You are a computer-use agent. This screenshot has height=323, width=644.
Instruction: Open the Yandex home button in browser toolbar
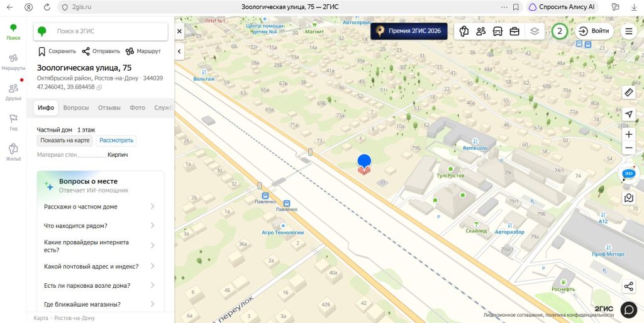pos(28,7)
